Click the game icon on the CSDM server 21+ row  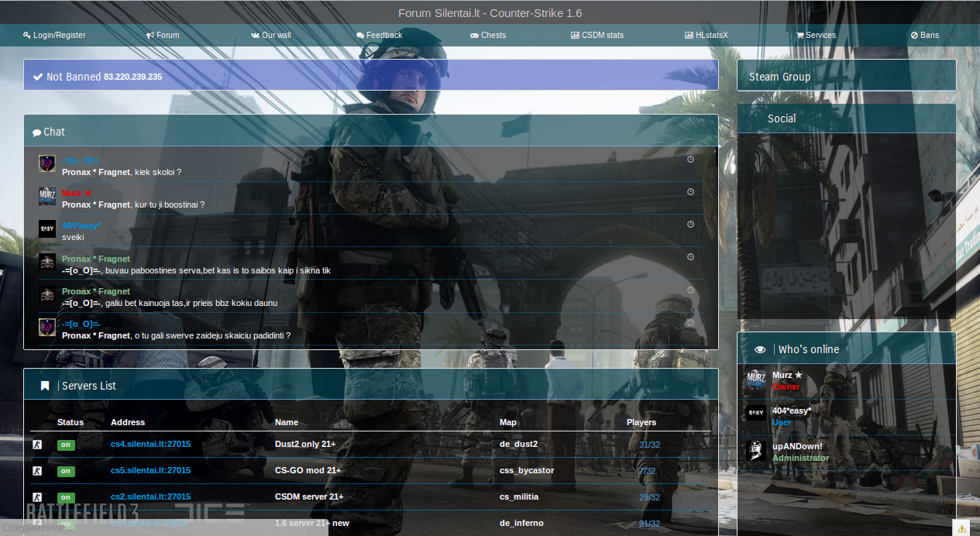[36, 497]
